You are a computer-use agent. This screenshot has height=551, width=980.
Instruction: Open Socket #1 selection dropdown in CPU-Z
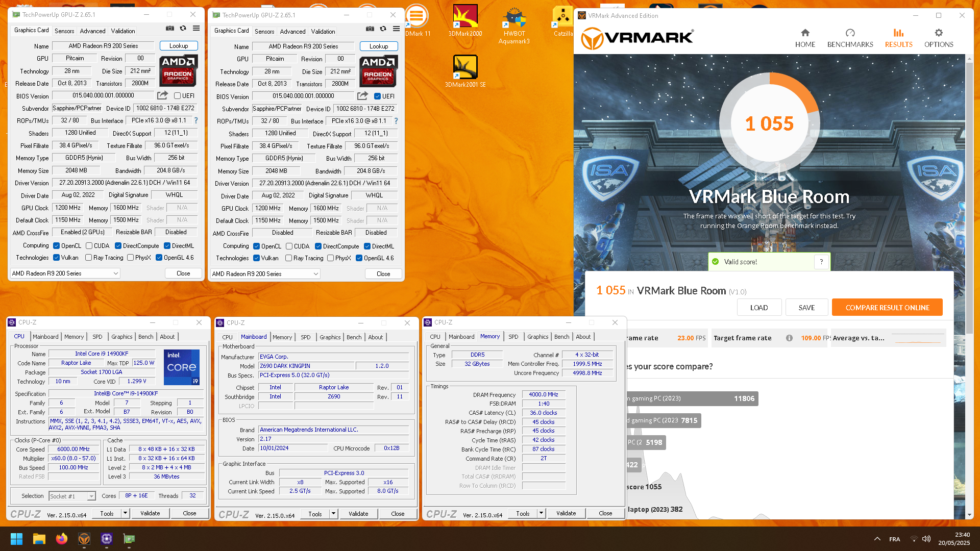(72, 496)
